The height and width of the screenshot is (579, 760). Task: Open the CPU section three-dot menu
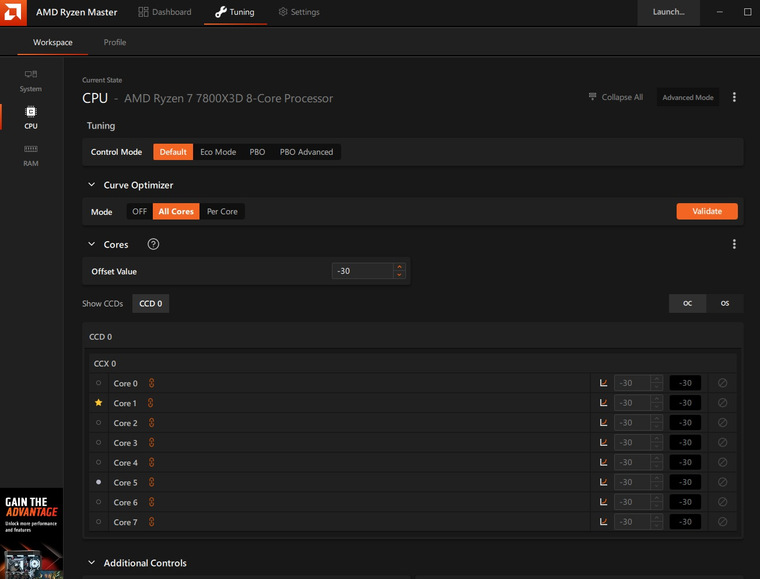pos(734,97)
